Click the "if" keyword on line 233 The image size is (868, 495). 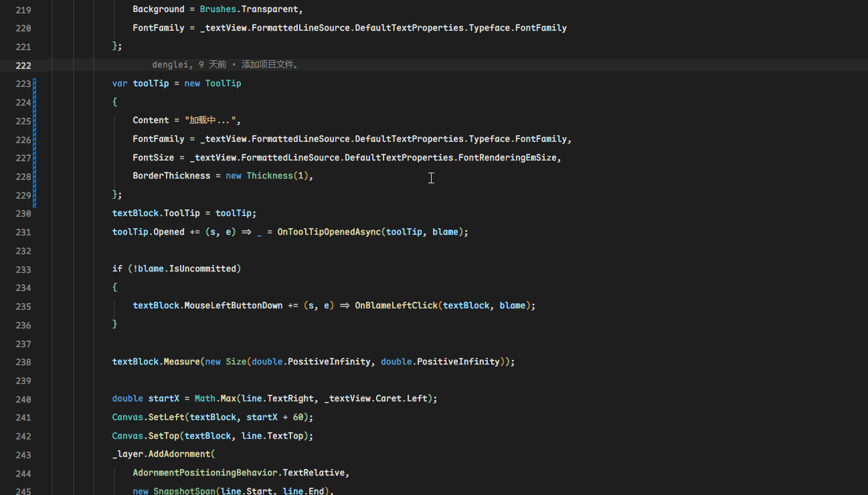point(117,269)
